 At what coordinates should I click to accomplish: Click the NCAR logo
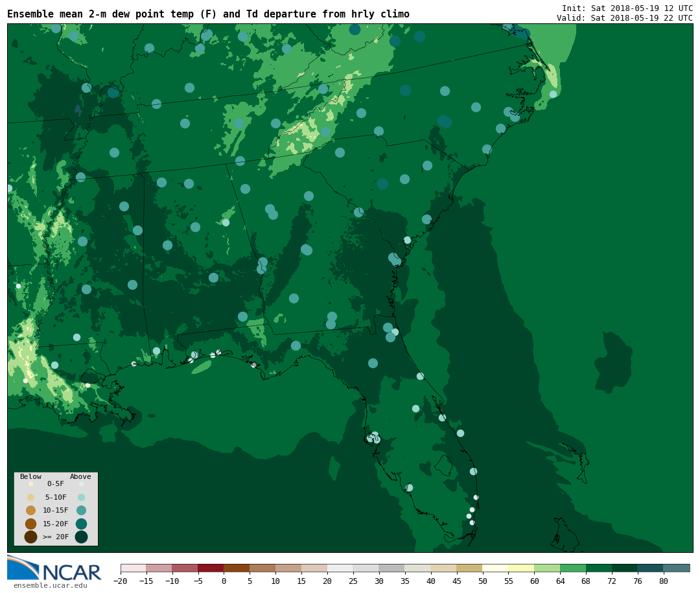54,568
